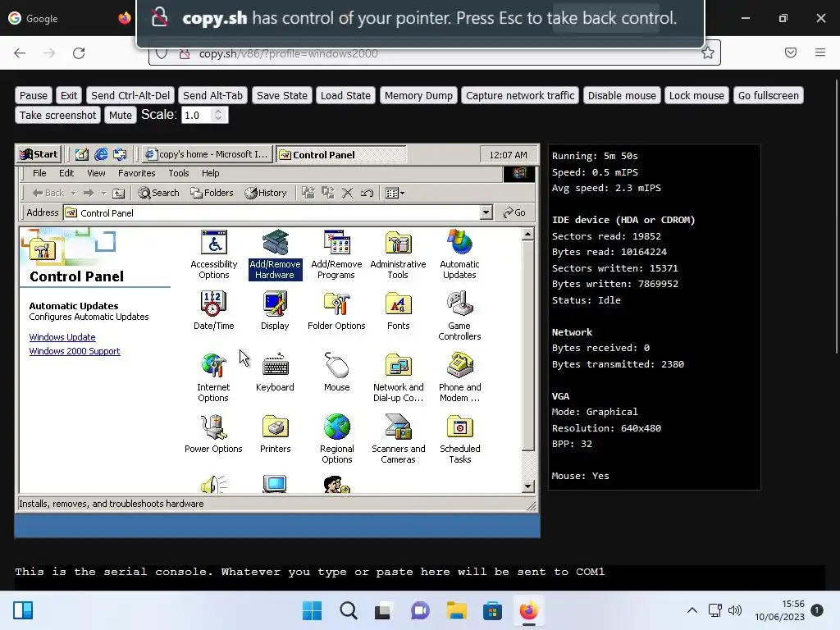840x630 pixels.
Task: Click the Undo toolbar icon
Action: pyautogui.click(x=367, y=193)
